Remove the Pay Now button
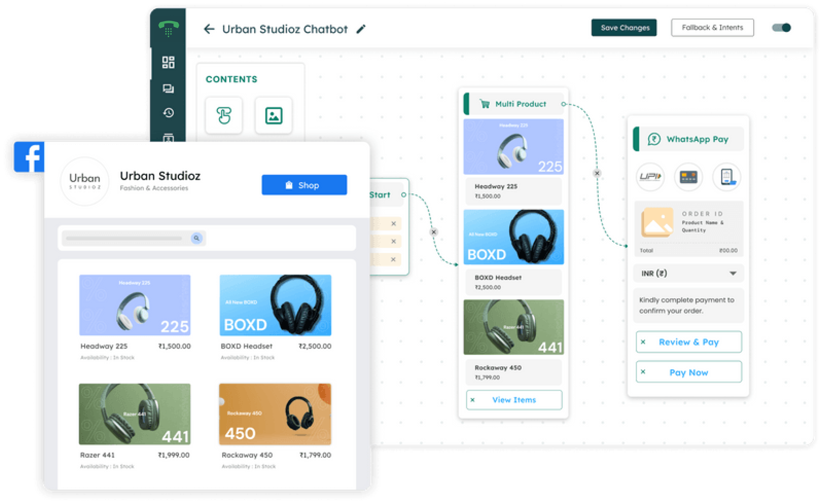This screenshot has height=504, width=823. [x=643, y=372]
